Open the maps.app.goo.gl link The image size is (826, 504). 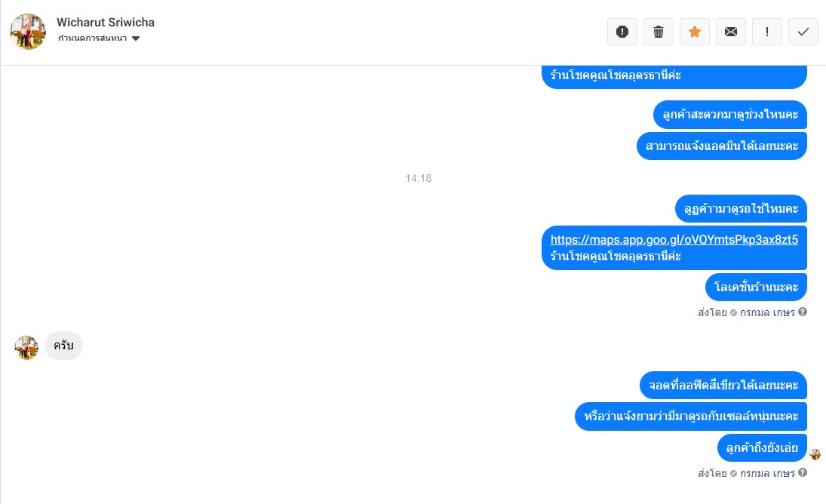[674, 240]
